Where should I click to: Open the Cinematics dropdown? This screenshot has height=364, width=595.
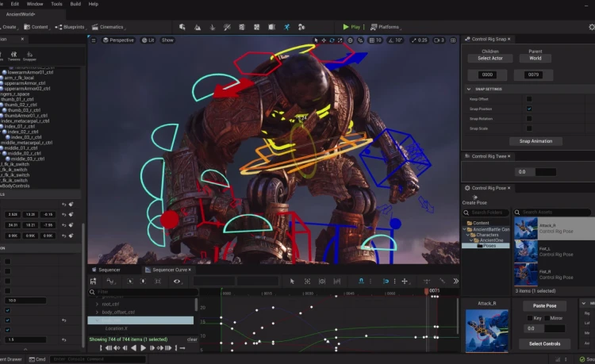point(109,27)
